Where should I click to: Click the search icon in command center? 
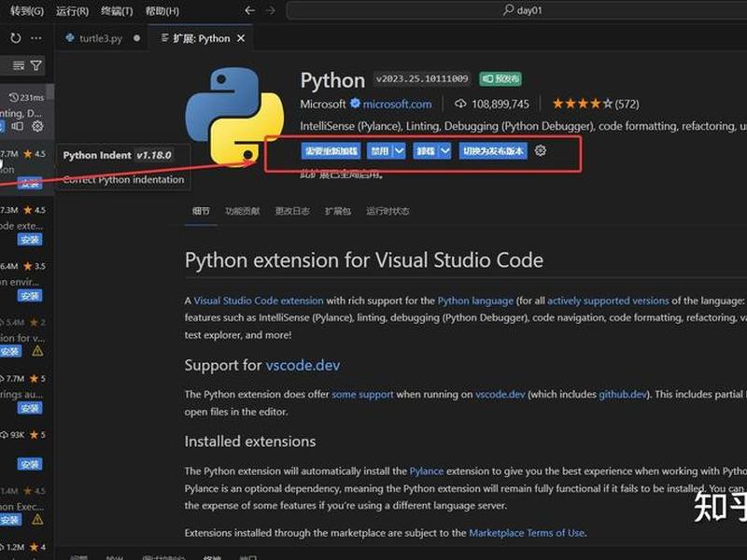[508, 10]
